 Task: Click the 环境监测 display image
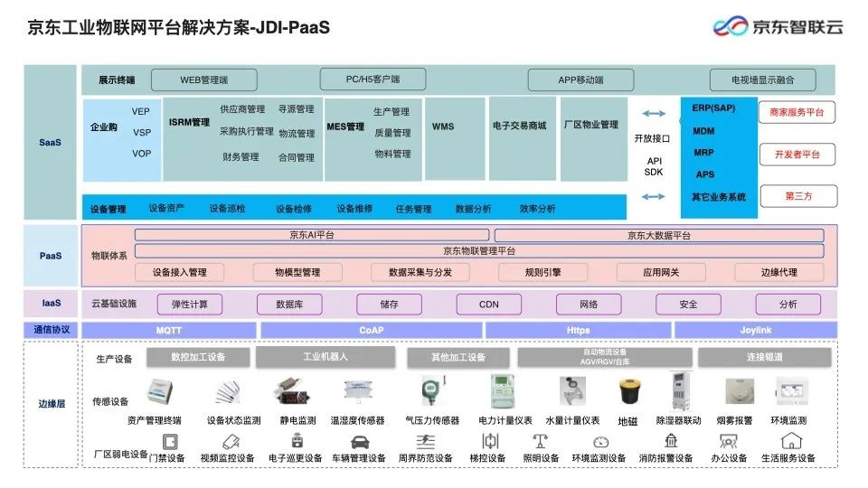[x=792, y=391]
